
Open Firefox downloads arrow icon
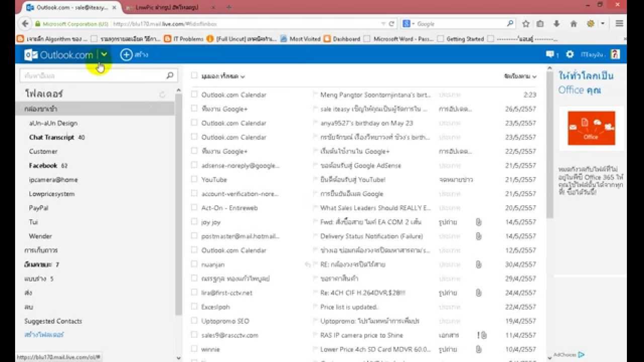[x=556, y=24]
